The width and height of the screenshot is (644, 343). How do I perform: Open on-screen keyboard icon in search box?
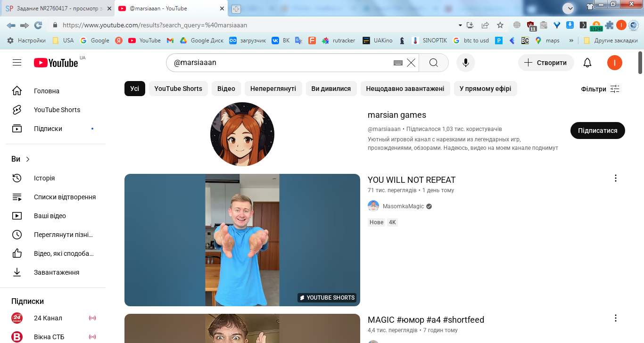pyautogui.click(x=398, y=63)
